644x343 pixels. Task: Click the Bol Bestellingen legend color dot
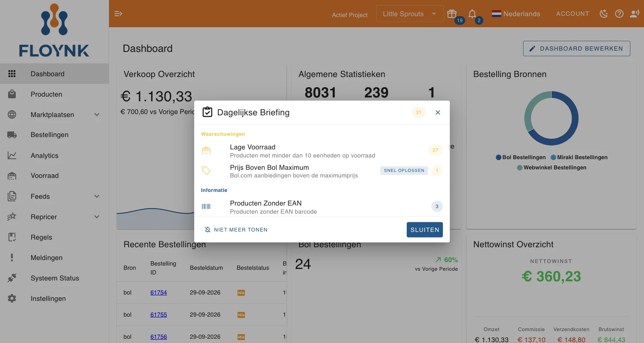(498, 157)
